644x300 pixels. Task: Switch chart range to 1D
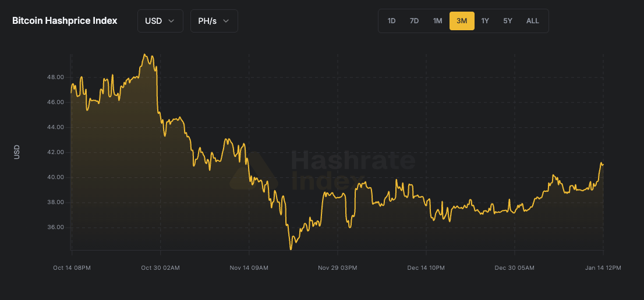(x=391, y=21)
